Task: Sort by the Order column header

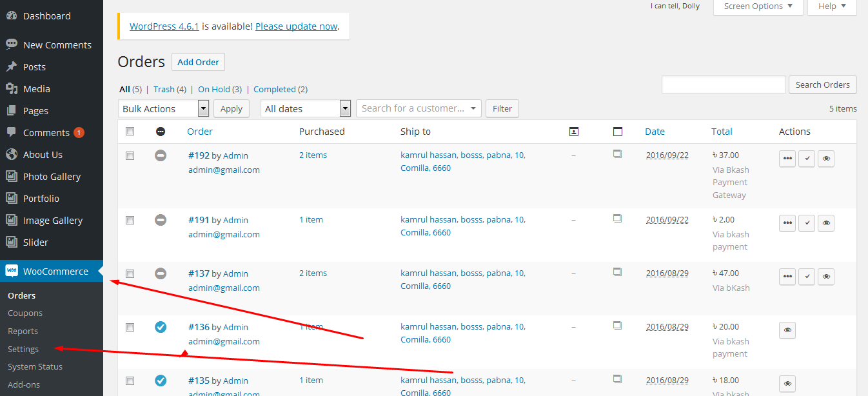Action: click(200, 132)
